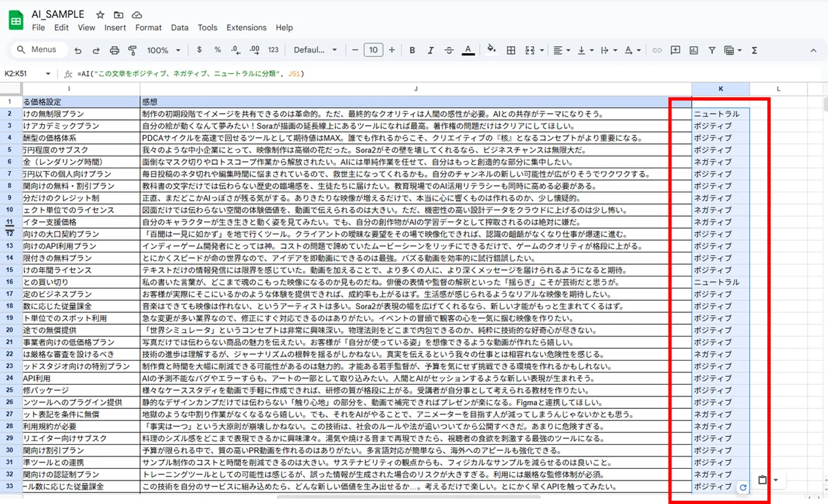Click the paste options clipboard icon
Screen dimensions: 828x504
[x=762, y=480]
